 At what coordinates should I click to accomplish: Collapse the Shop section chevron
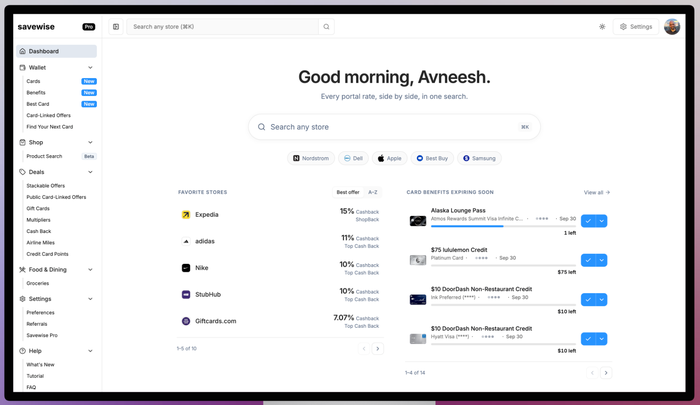point(90,142)
